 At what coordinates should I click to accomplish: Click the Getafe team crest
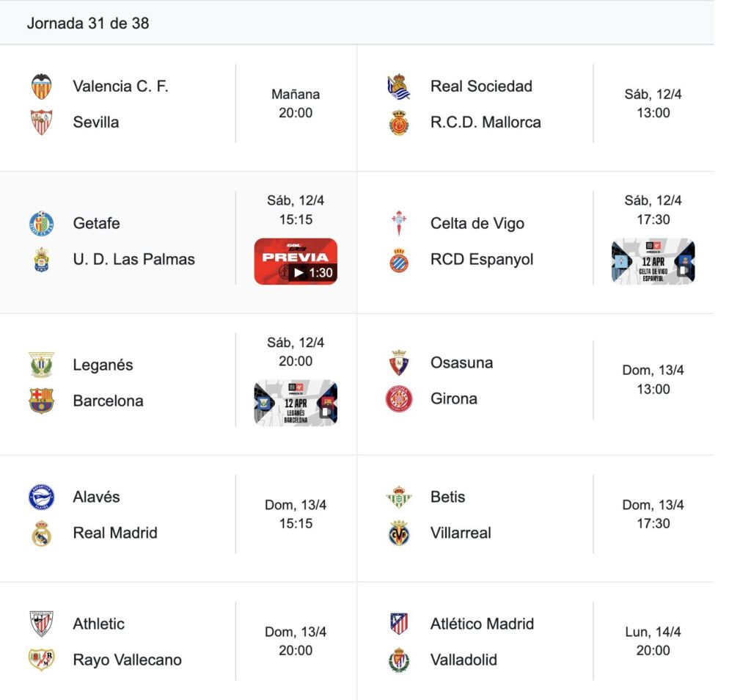click(41, 223)
